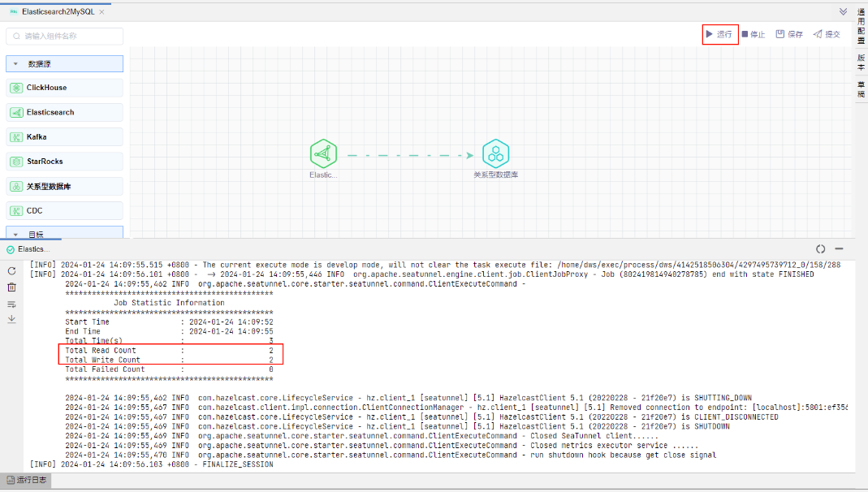This screenshot has height=492, width=868.
Task: Click the fullscreen icon in log panel header
Action: (x=820, y=249)
